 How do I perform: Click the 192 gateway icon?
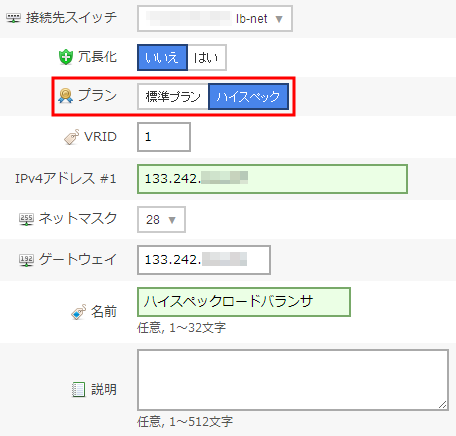(x=26, y=260)
